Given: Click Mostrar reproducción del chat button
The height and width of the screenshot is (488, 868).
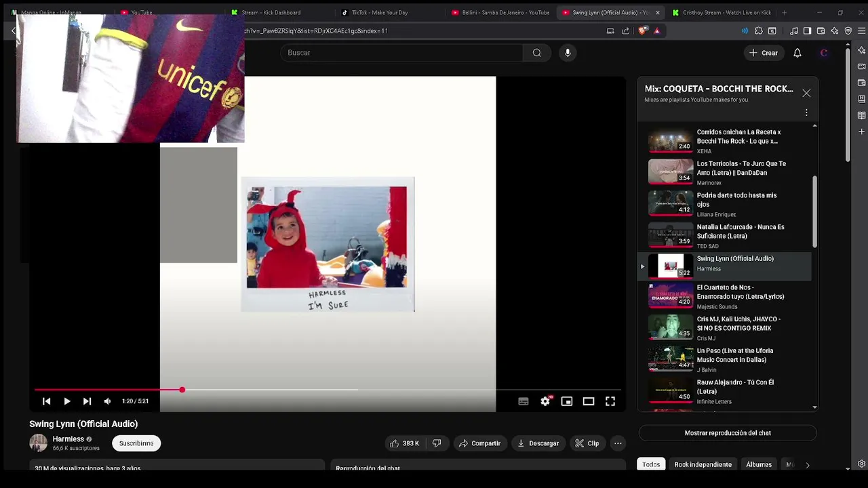Looking at the screenshot, I should coord(728,433).
